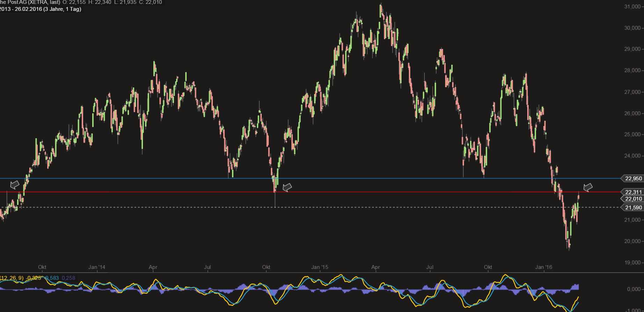Screen dimensions: 644x312
Task: Click the high value H: 22,340
Action: (x=101, y=2)
